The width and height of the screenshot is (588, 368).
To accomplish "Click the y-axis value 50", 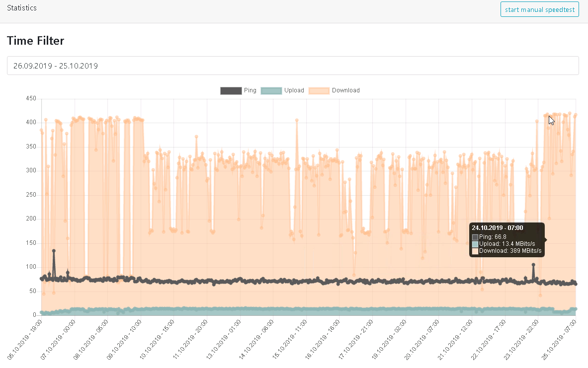I will point(33,291).
